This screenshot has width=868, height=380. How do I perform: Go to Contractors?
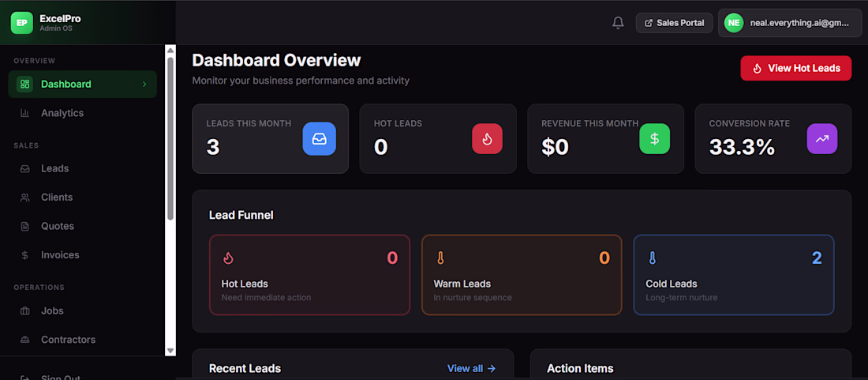pyautogui.click(x=83, y=340)
